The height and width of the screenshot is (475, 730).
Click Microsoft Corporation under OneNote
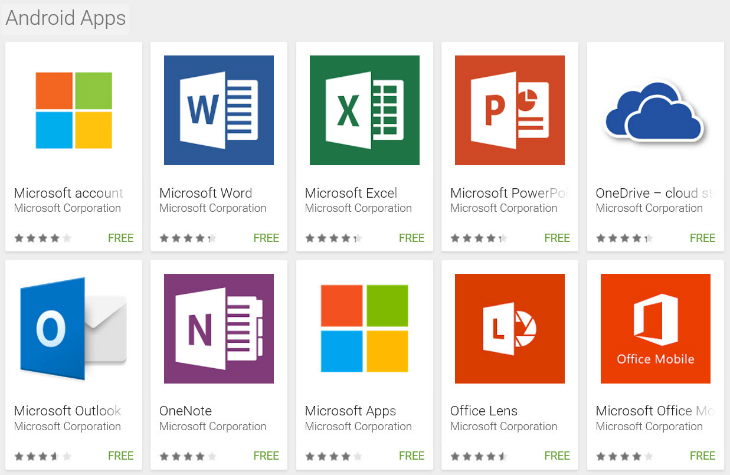pyautogui.click(x=213, y=426)
